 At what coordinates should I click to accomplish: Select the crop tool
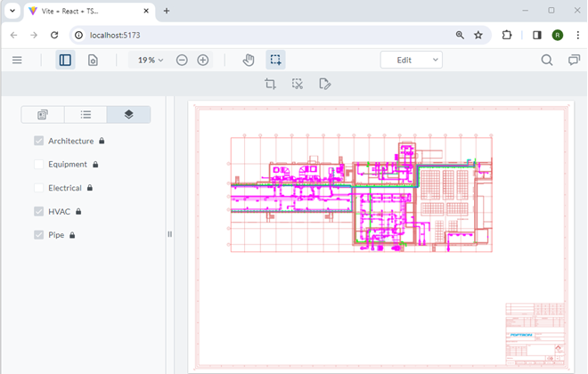tap(270, 84)
